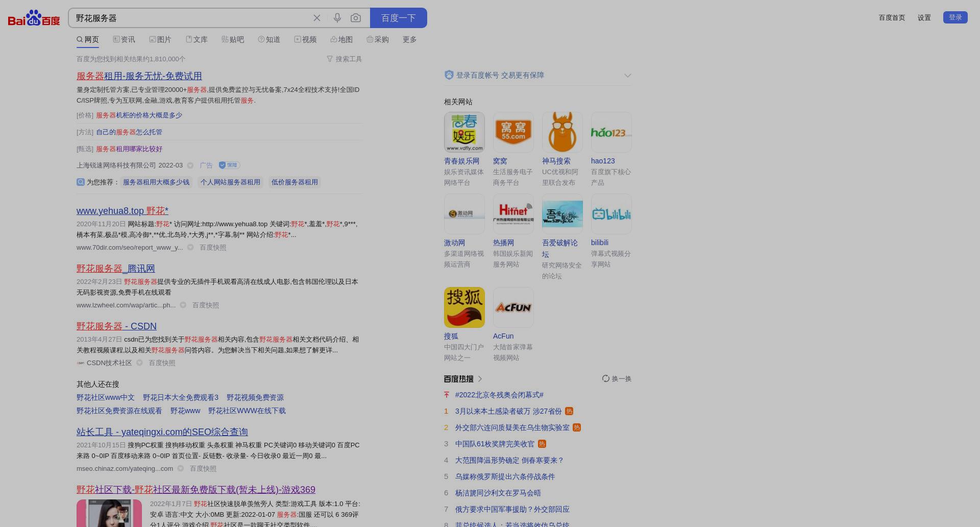Open 搜索工具 filter
The image size is (980, 527).
(x=344, y=59)
